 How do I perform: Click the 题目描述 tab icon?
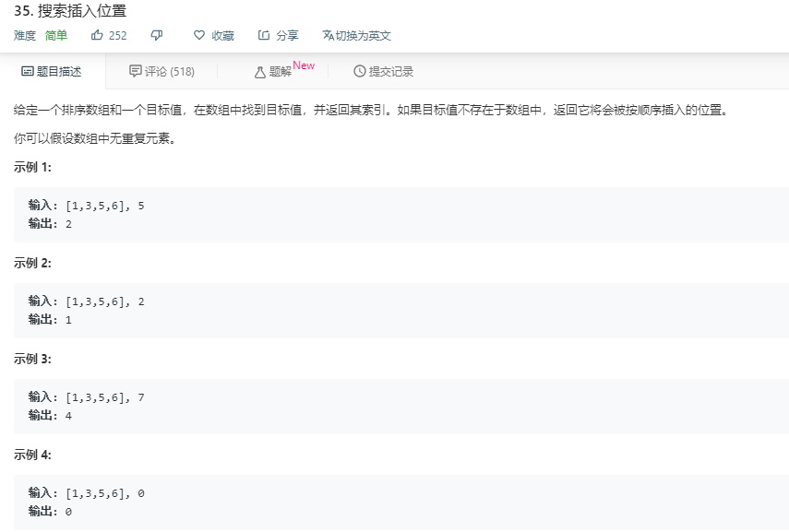click(27, 71)
